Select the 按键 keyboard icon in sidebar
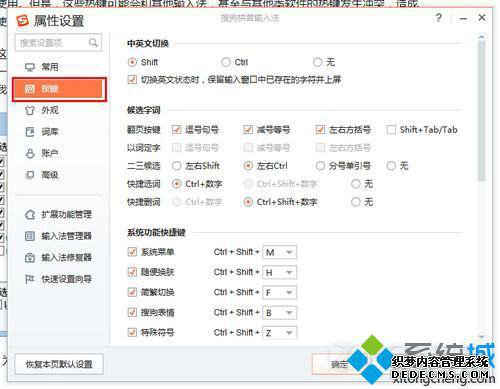This screenshot has height=389, width=500. [30, 89]
